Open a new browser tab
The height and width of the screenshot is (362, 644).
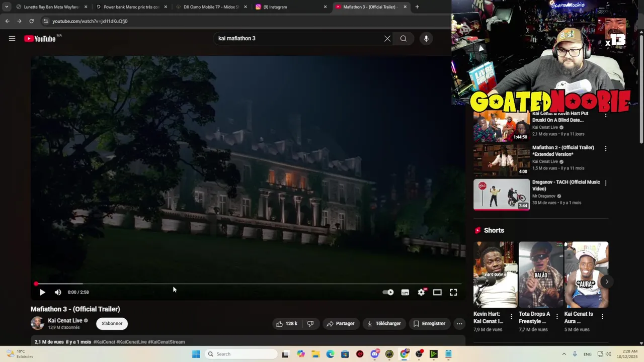(x=417, y=7)
